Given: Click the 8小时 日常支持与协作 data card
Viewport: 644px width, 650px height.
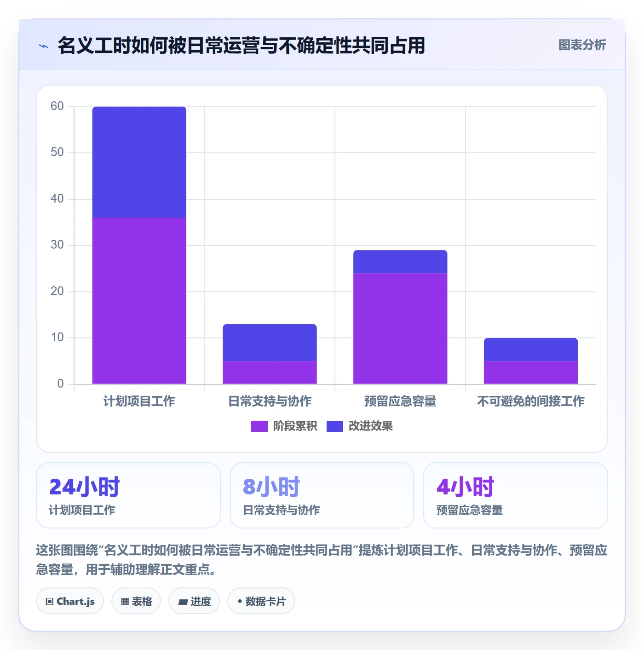Looking at the screenshot, I should 322,495.
